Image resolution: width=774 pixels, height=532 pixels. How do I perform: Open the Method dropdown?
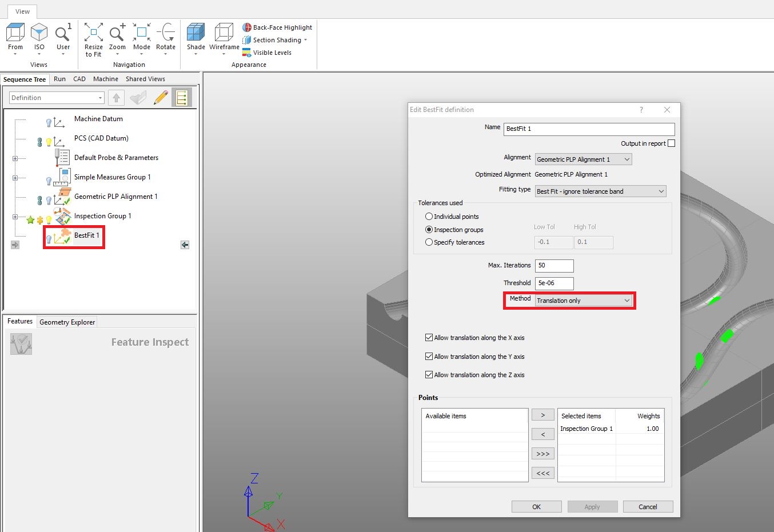click(x=584, y=301)
